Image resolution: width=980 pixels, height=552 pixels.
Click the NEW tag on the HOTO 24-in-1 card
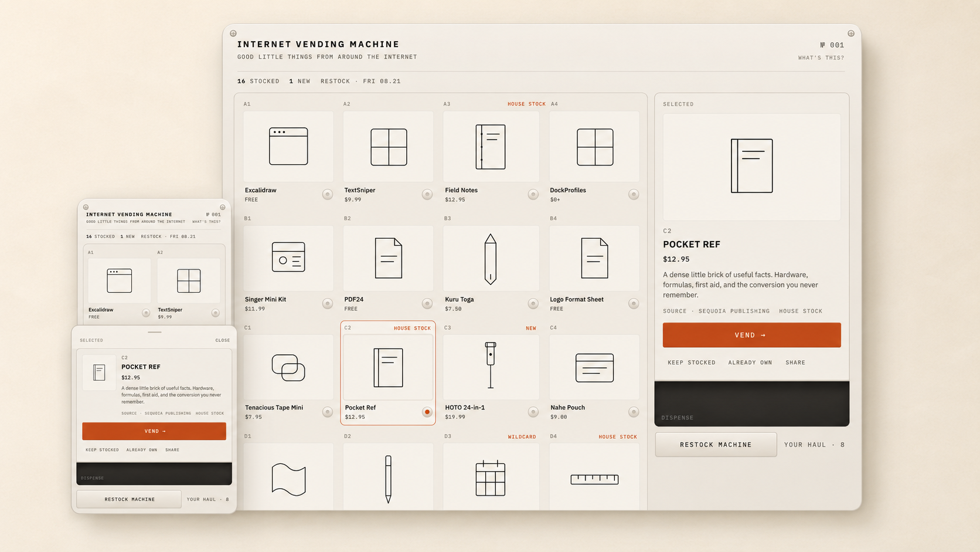click(x=531, y=329)
